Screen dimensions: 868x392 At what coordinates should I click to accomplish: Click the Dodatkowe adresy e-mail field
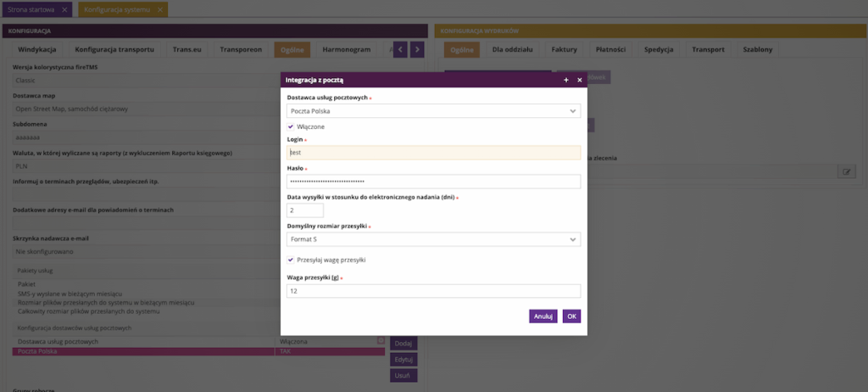(147, 223)
